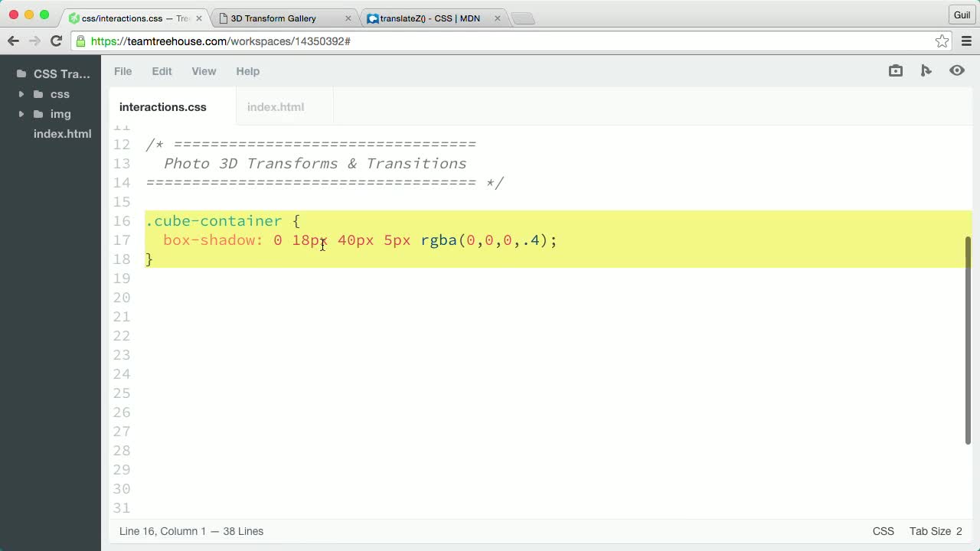Open index.html in the file sidebar

[62, 134]
